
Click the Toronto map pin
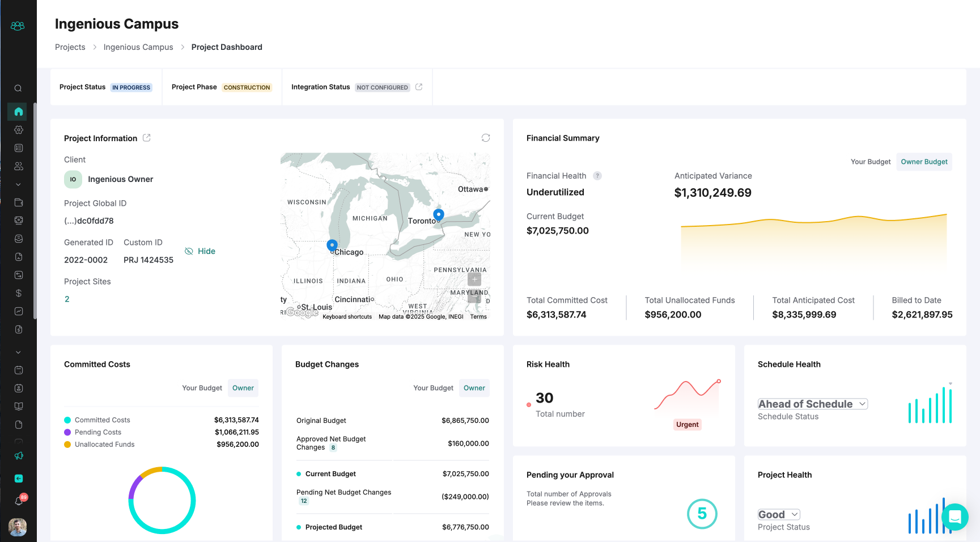click(x=439, y=215)
